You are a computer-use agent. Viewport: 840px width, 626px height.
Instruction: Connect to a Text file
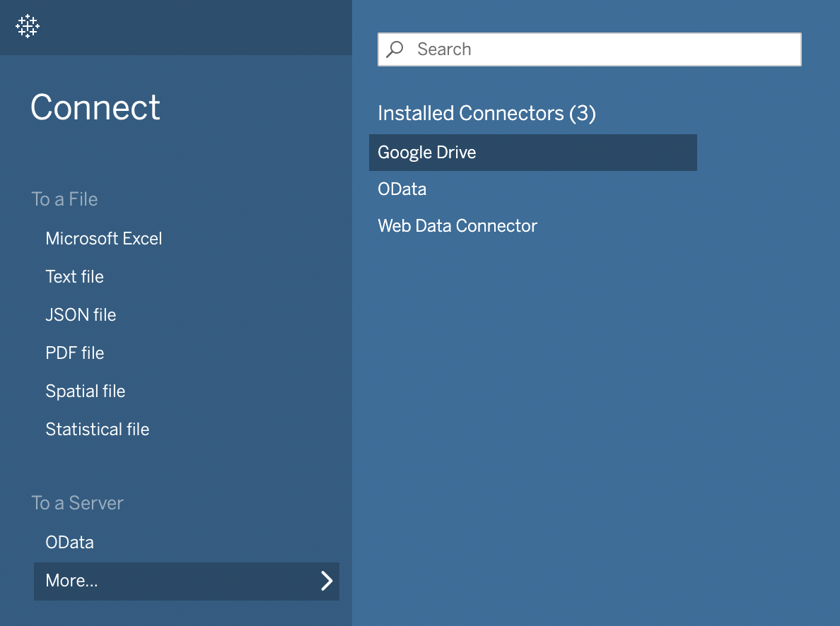(x=74, y=276)
